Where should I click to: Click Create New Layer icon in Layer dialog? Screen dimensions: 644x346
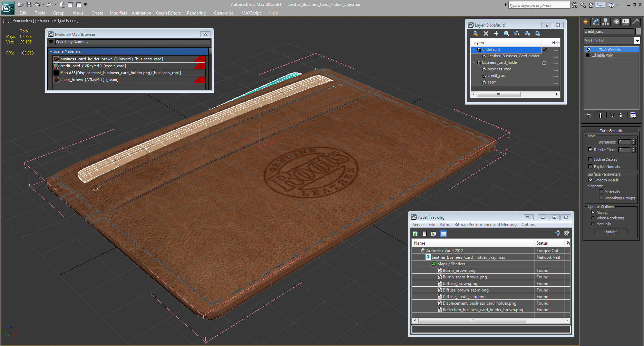click(x=476, y=33)
